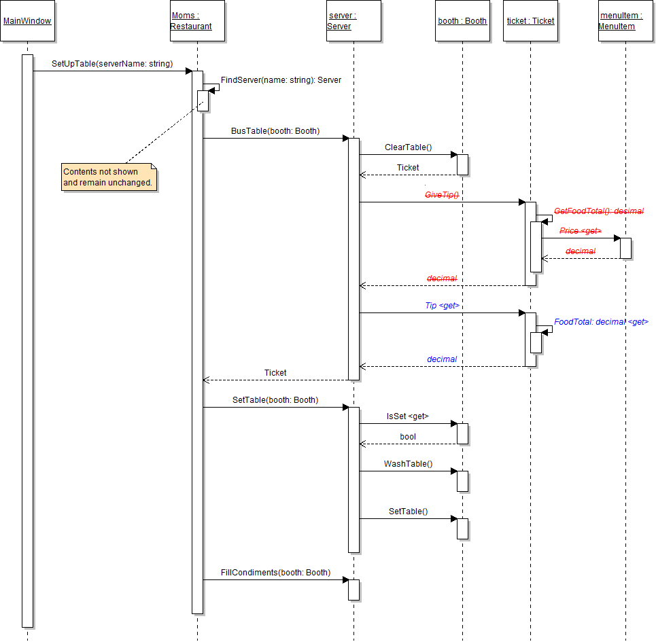This screenshot has height=644, width=656.
Task: Click the ClearTable() message label
Action: [x=408, y=147]
